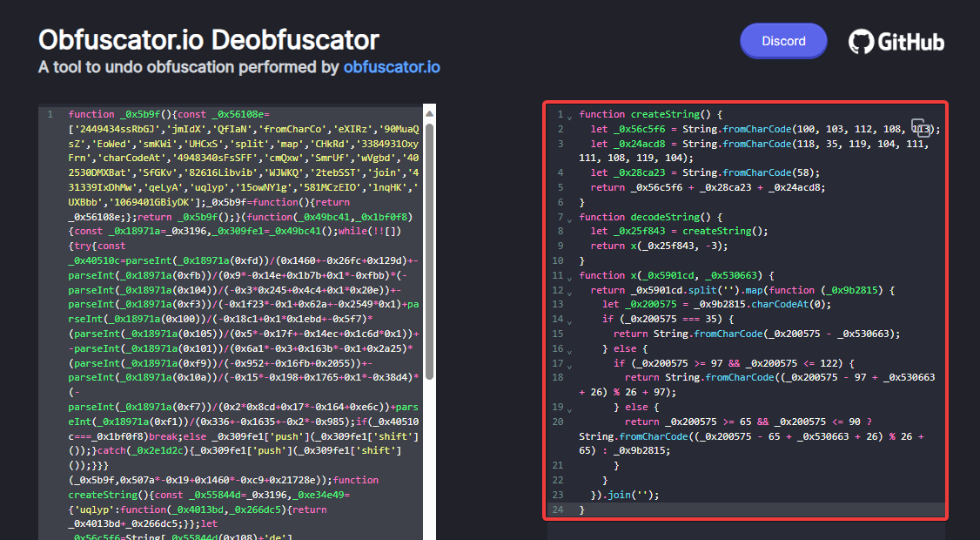Select the highlighted closing brace on line 24

581,509
